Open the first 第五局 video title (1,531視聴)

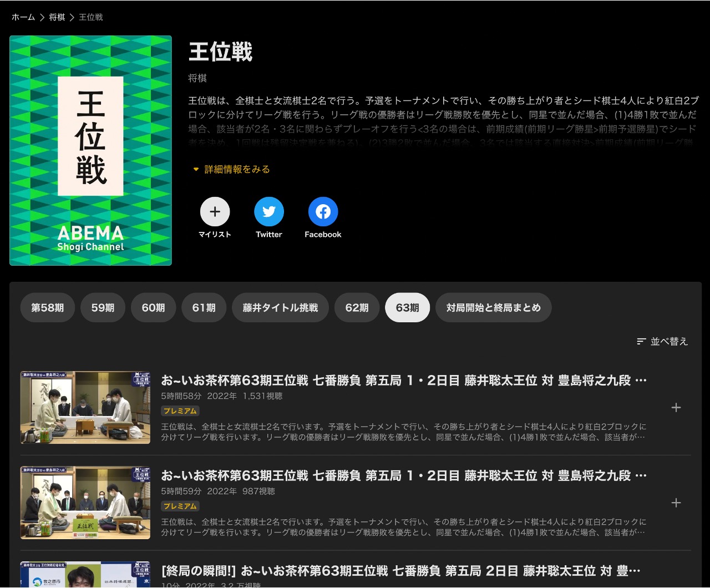pos(404,381)
